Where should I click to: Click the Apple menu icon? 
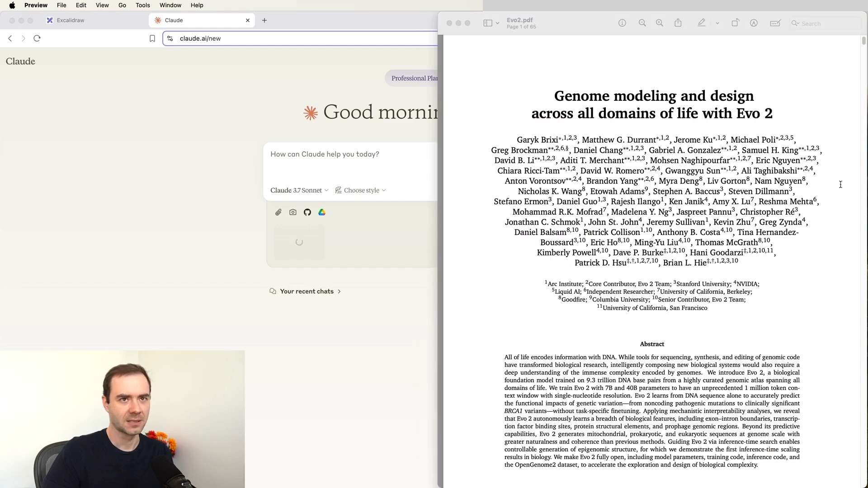[x=12, y=5]
